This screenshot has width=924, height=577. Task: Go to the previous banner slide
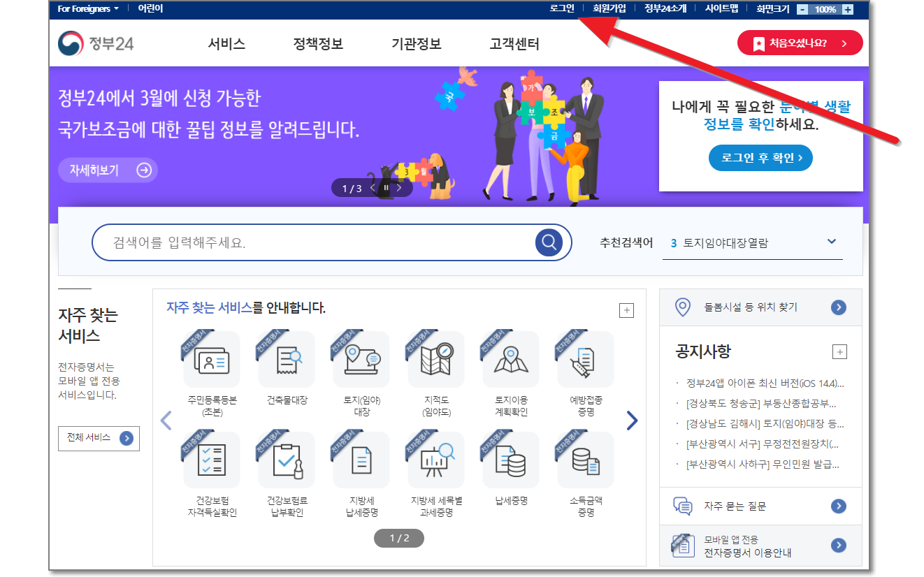pos(373,188)
